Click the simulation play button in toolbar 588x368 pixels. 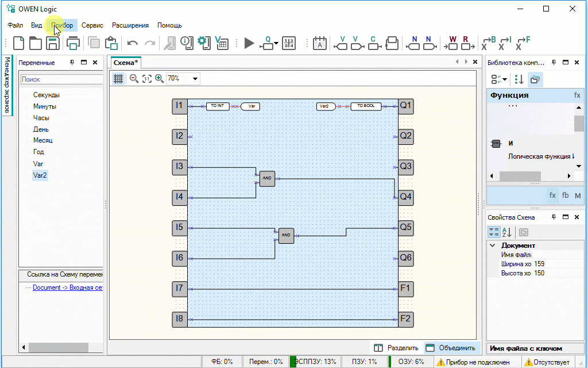click(249, 43)
